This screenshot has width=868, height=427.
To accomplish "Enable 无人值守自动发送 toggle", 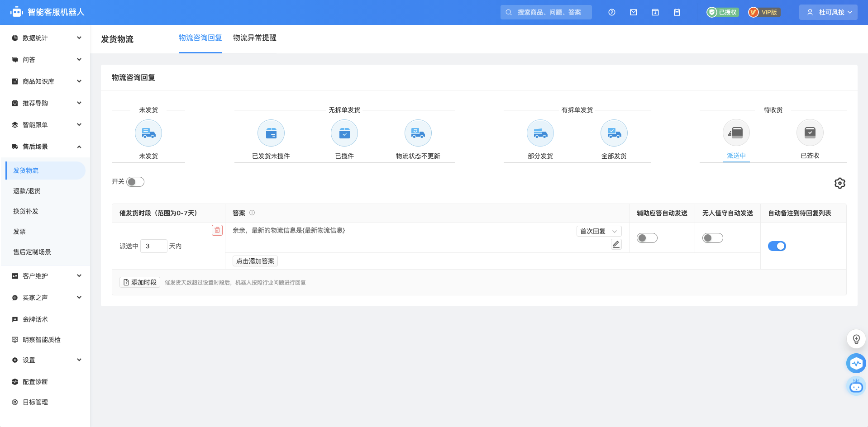I will click(713, 238).
